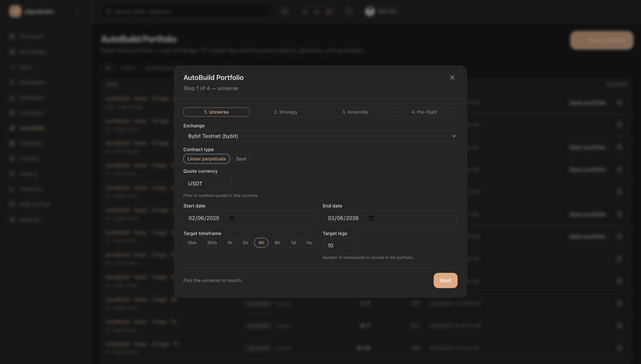The height and width of the screenshot is (364, 641).
Task: Go to the 3. Assembly step tab
Action: [x=355, y=112]
